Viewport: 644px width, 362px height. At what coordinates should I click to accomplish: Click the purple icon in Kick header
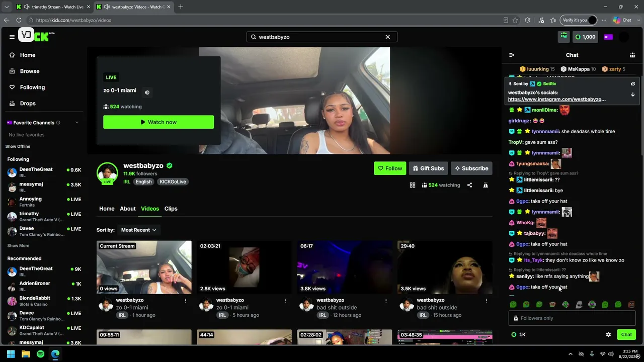coord(608,37)
